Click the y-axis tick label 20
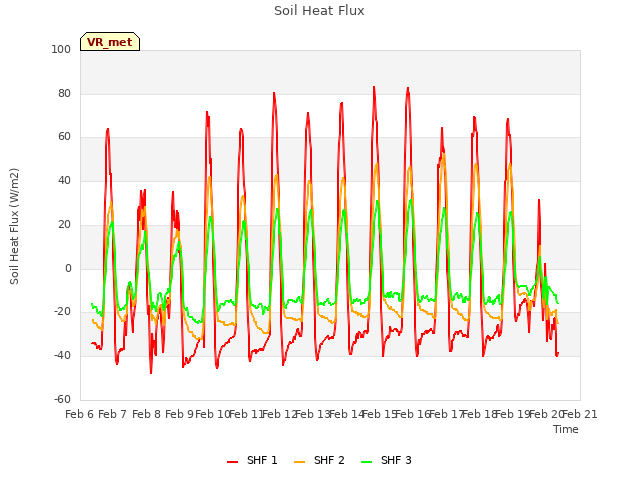This screenshot has width=640, height=480. pos(64,224)
